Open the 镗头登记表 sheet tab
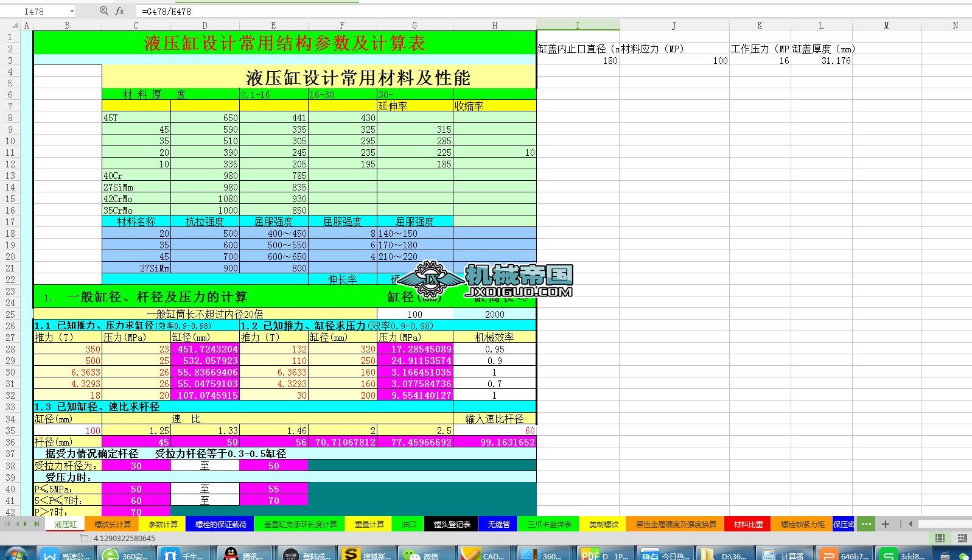This screenshot has height=560, width=972. click(x=452, y=524)
